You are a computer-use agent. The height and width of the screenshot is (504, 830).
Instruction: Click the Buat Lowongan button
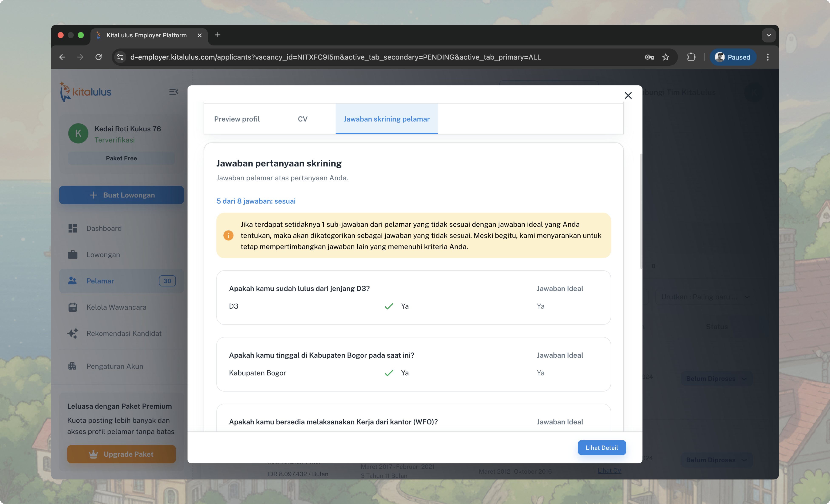click(x=121, y=195)
